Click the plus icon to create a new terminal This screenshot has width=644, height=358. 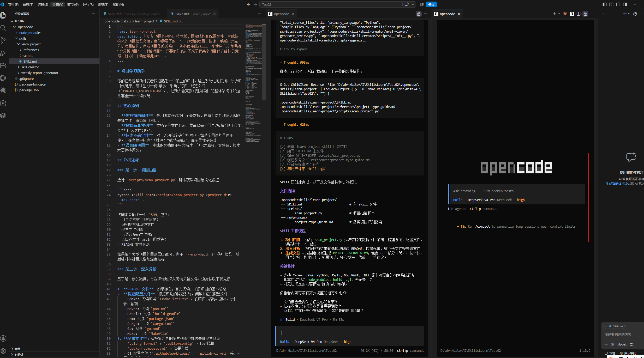coord(554,14)
